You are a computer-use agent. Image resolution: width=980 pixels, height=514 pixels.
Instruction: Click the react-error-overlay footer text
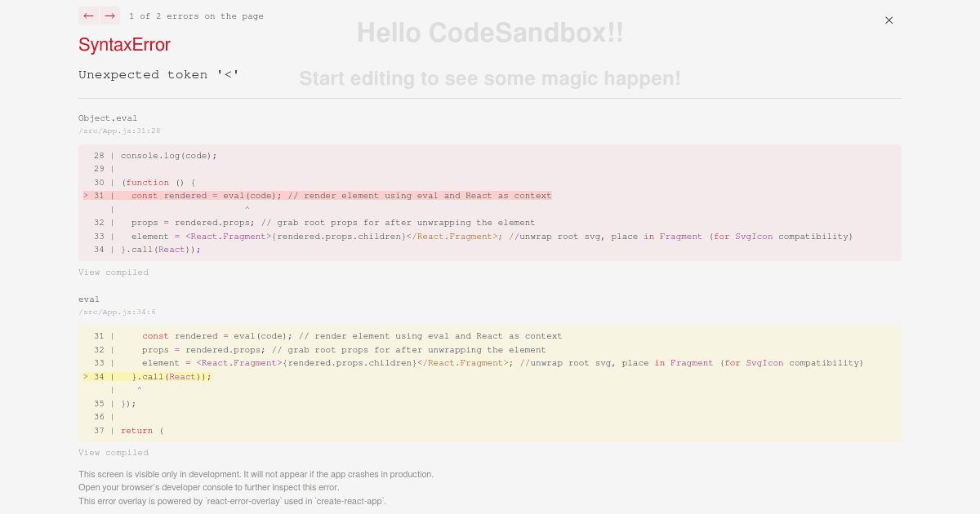[x=231, y=500]
